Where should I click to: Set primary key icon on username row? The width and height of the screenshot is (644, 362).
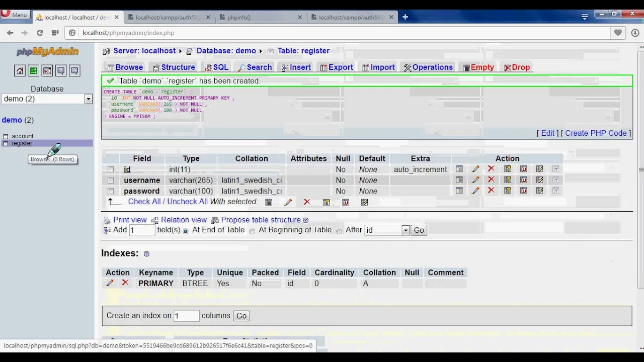(x=507, y=180)
